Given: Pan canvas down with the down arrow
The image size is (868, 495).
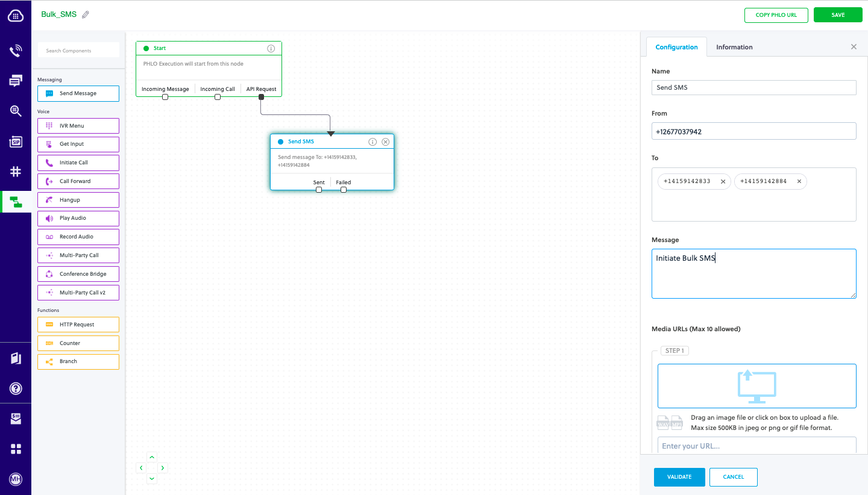Looking at the screenshot, I should coord(152,479).
